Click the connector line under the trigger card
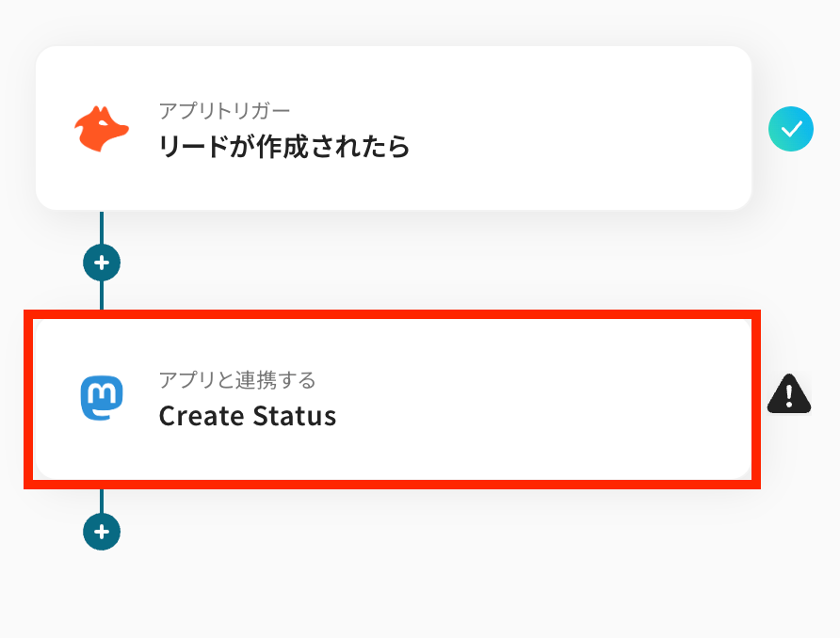The width and height of the screenshot is (840, 638). pos(102,228)
